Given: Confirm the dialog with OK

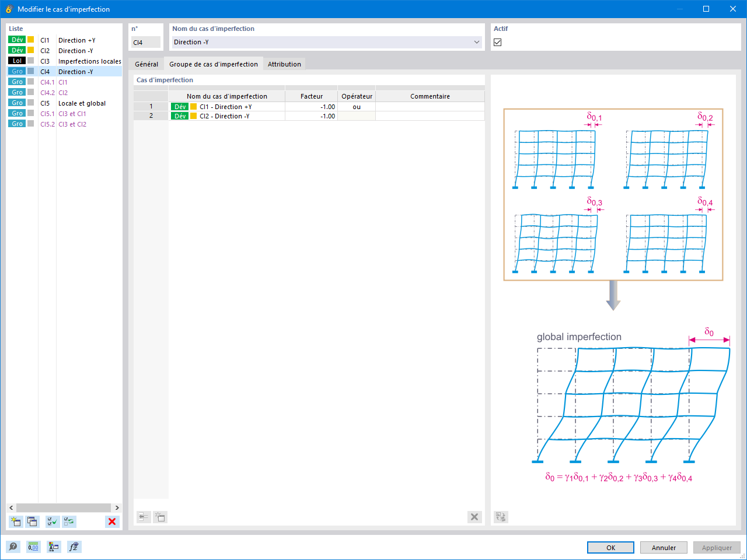Looking at the screenshot, I should pos(610,548).
